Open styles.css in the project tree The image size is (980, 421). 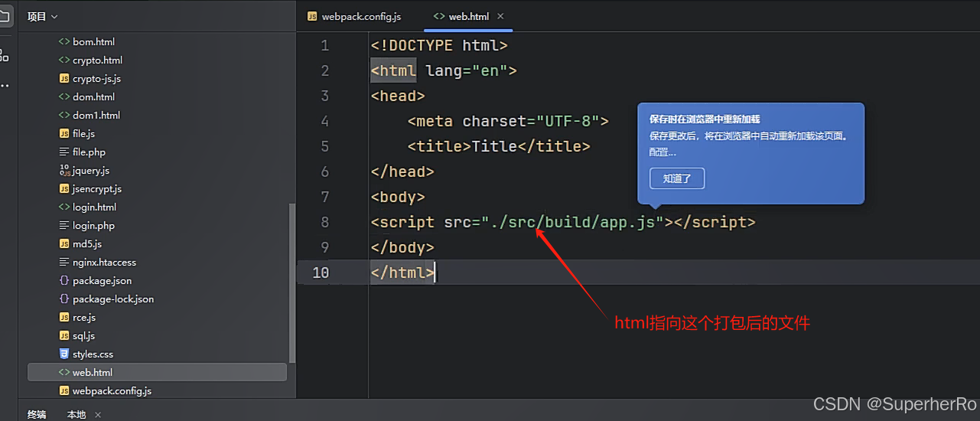pyautogui.click(x=93, y=354)
